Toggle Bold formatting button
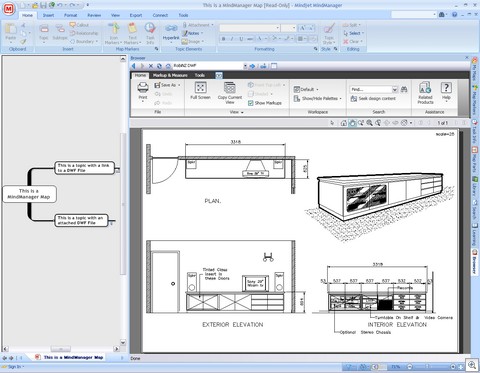 click(x=223, y=39)
